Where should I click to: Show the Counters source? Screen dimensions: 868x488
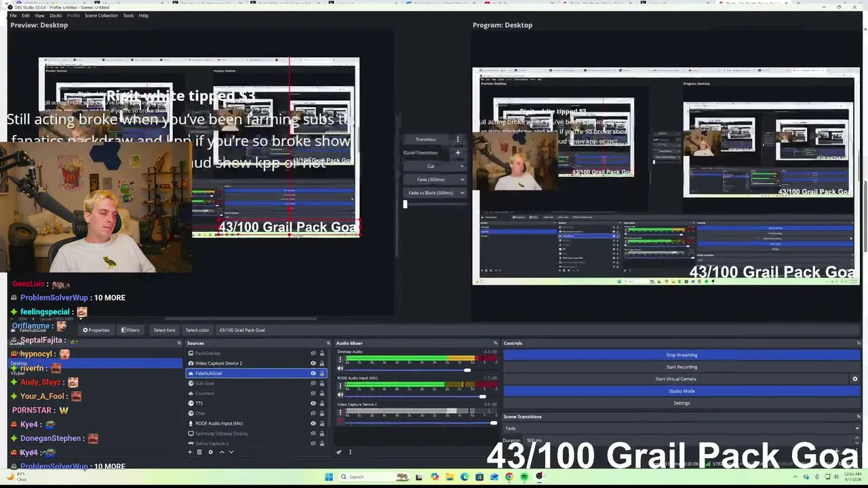pos(313,393)
